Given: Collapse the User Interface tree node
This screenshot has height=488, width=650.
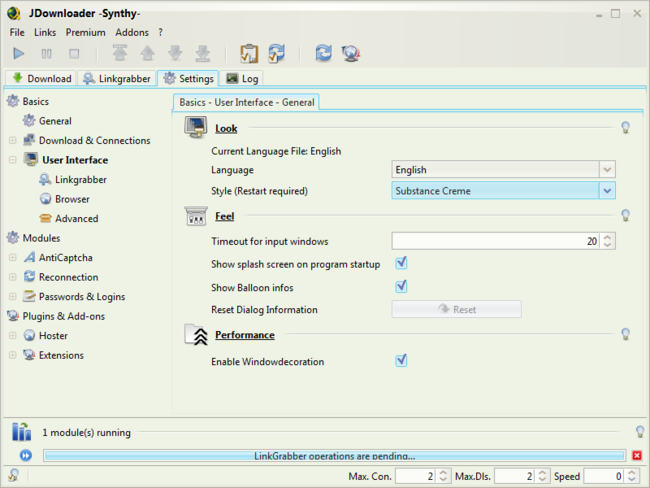Looking at the screenshot, I should point(12,160).
